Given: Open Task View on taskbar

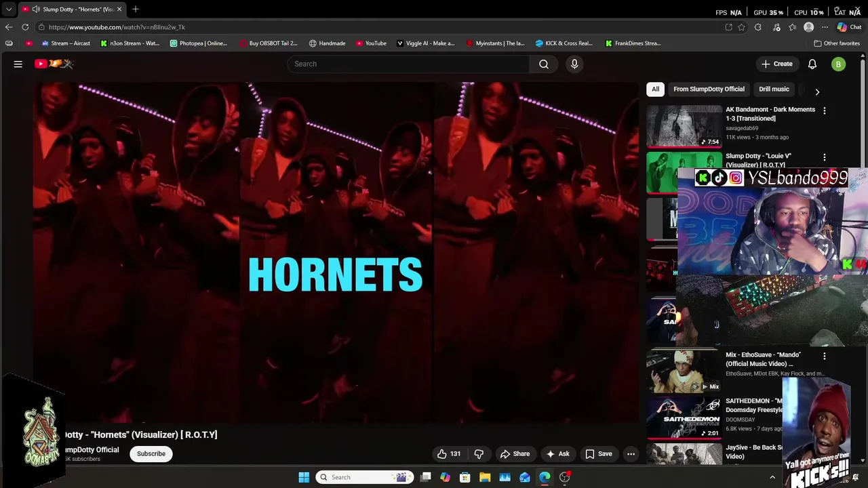Looking at the screenshot, I should click(x=425, y=477).
